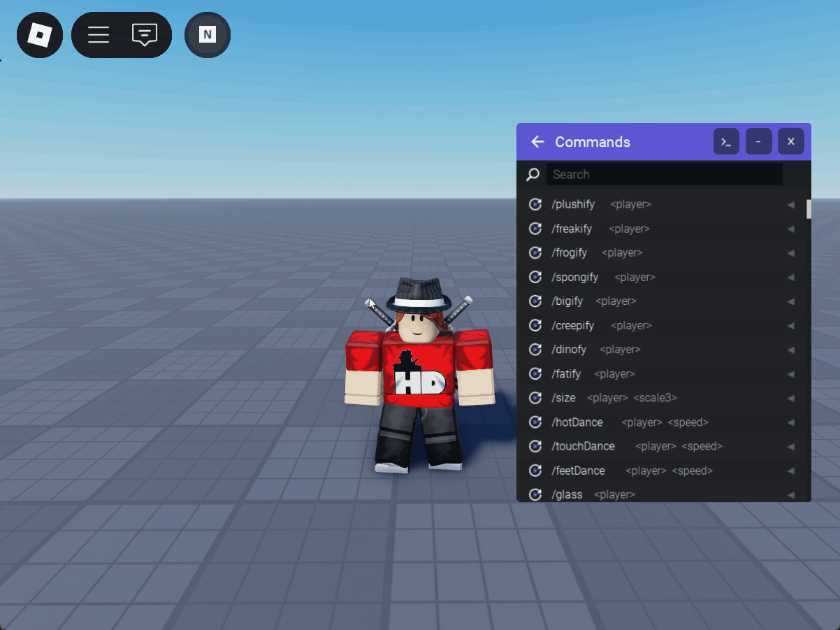840x630 pixels.
Task: Click the refresh icon beside /plushify
Action: click(535, 204)
